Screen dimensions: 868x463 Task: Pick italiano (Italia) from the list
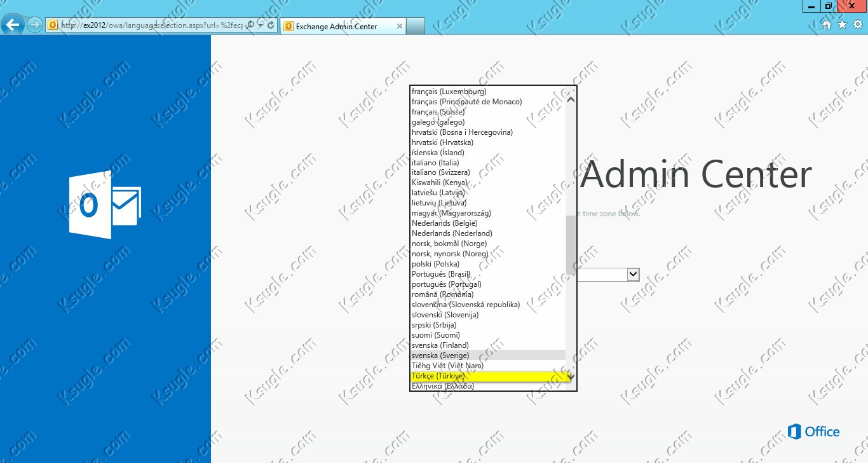[488, 163]
